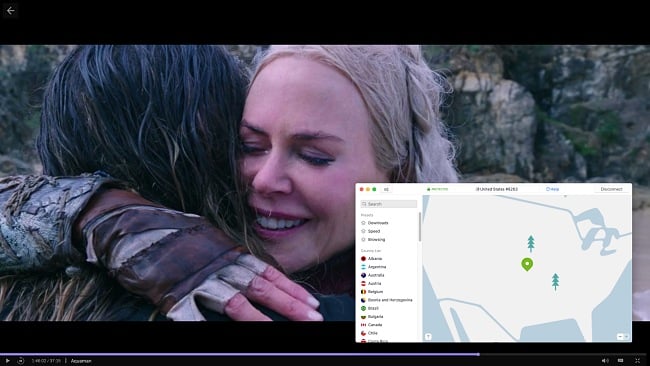650x366 pixels.
Task: Click the Canada flag icon
Action: 364,325
